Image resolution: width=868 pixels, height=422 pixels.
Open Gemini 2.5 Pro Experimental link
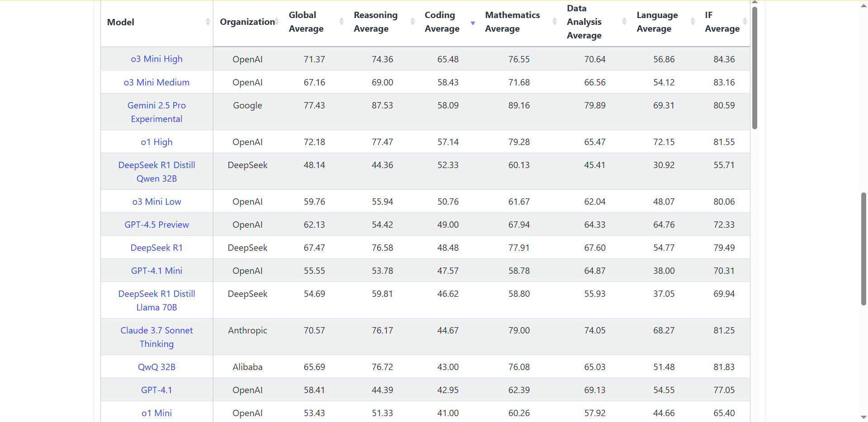(156, 112)
